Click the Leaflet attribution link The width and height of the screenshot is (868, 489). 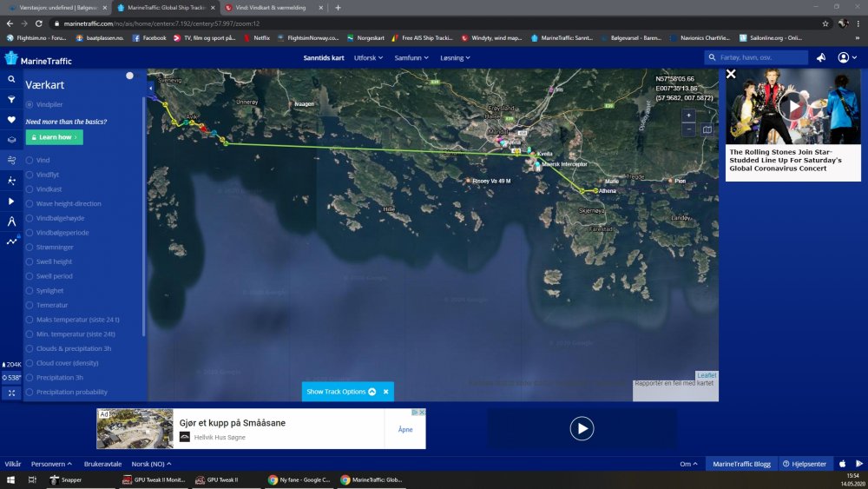click(x=707, y=375)
